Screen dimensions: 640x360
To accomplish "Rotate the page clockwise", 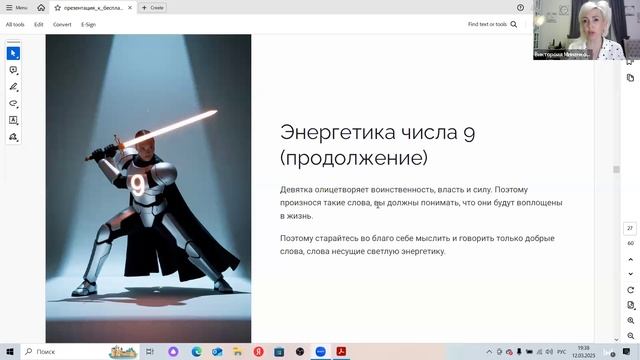I will click(x=630, y=290).
